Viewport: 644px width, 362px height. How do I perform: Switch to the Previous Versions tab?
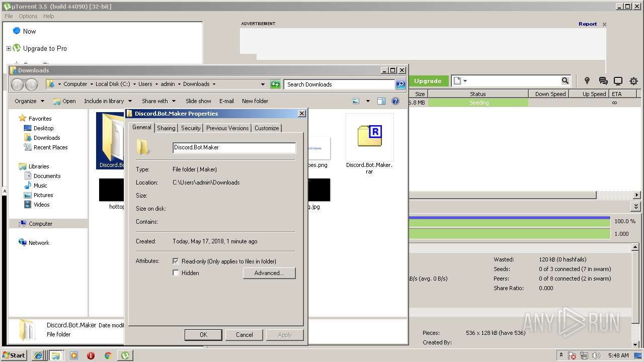point(227,128)
